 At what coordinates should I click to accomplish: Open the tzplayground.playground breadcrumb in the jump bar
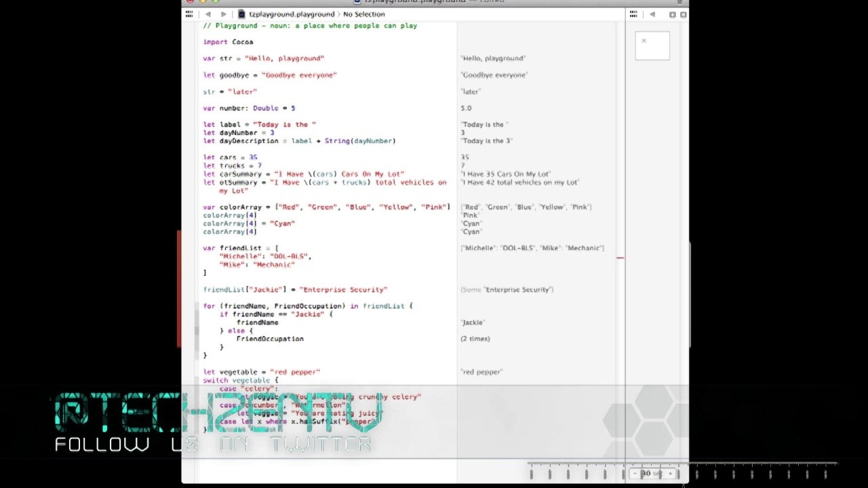click(286, 14)
